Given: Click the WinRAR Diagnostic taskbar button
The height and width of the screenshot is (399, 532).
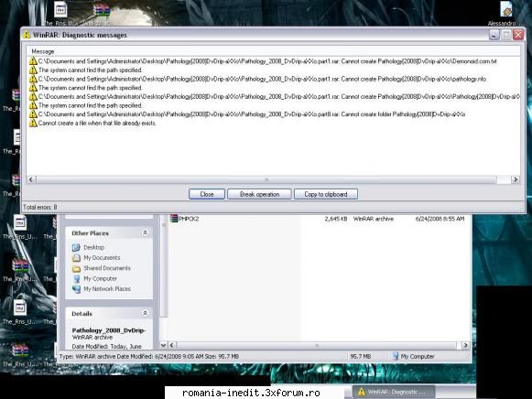Looking at the screenshot, I should 393,392.
